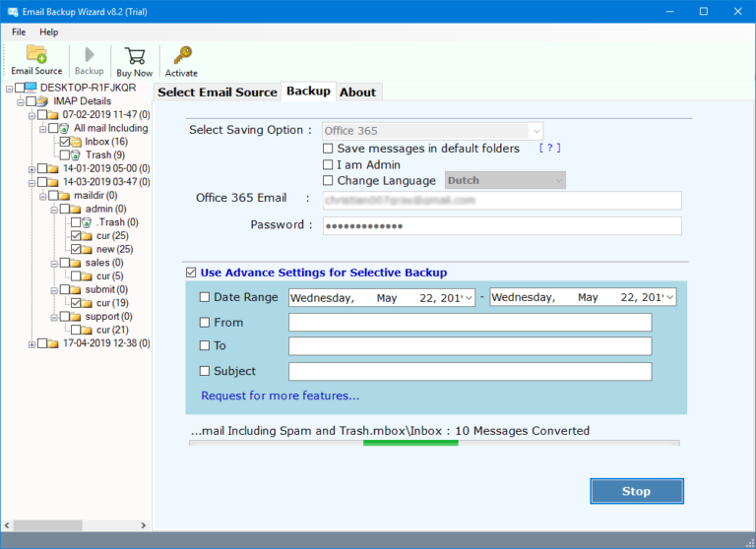Switch to the About tab
This screenshot has width=756, height=549.
(x=357, y=92)
